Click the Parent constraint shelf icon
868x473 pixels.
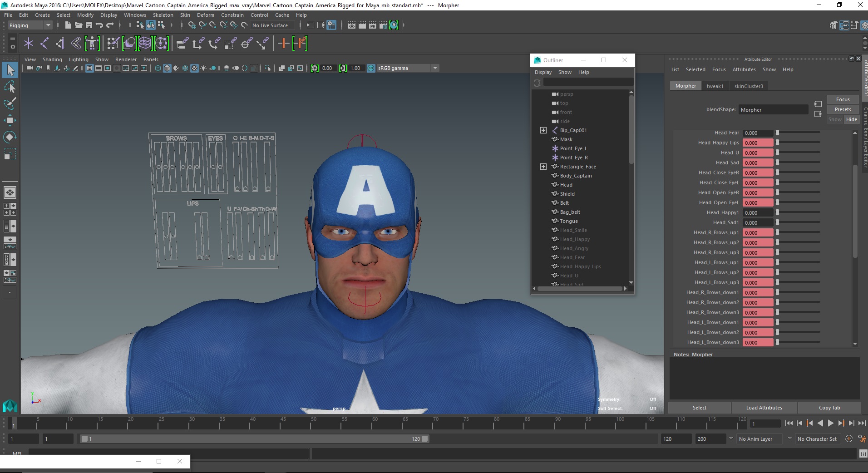tap(182, 44)
